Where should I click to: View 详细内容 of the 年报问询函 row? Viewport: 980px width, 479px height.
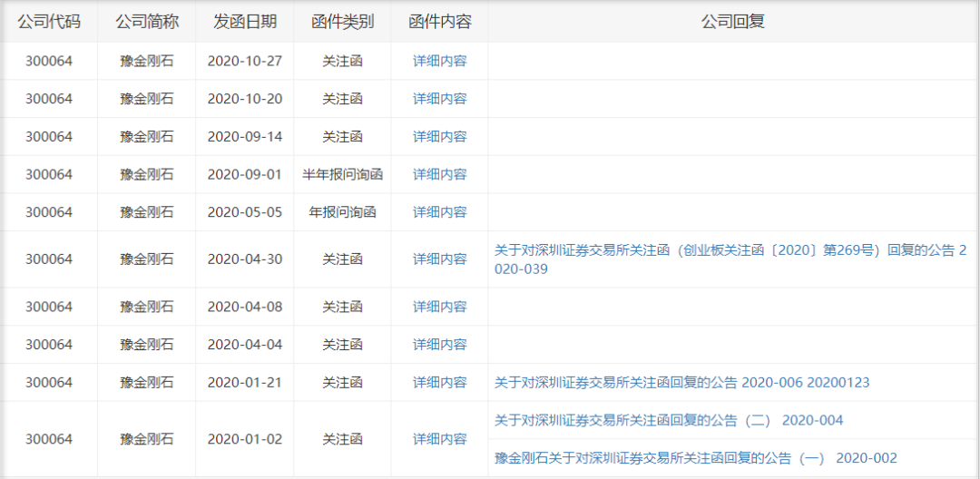click(x=439, y=211)
